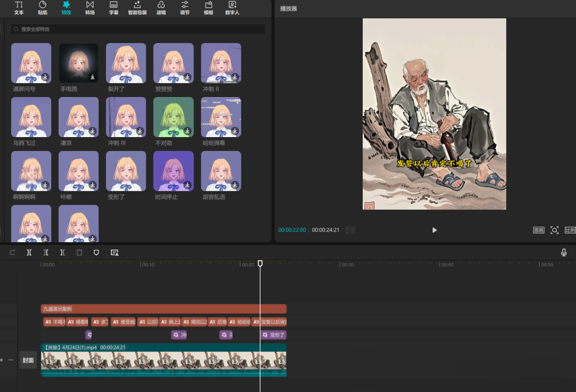Open the 字幕 captions tab

pyautogui.click(x=114, y=7)
